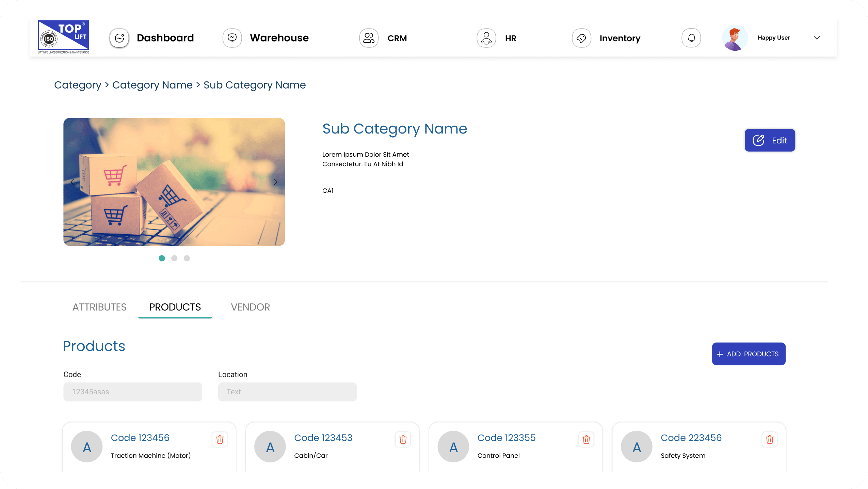This screenshot has width=868, height=489.
Task: Open Code 223456 product link
Action: click(x=691, y=438)
